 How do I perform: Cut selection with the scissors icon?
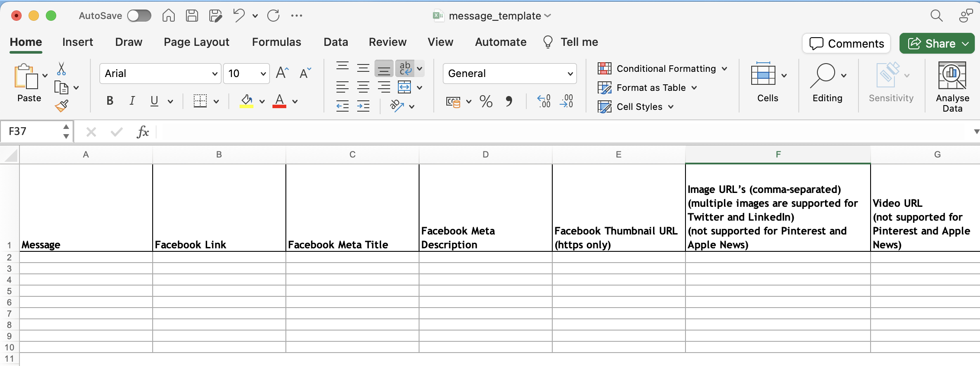click(x=61, y=68)
